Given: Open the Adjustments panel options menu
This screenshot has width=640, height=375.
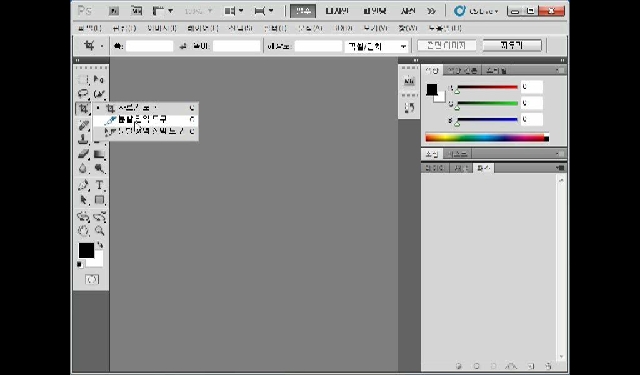Looking at the screenshot, I should (560, 154).
